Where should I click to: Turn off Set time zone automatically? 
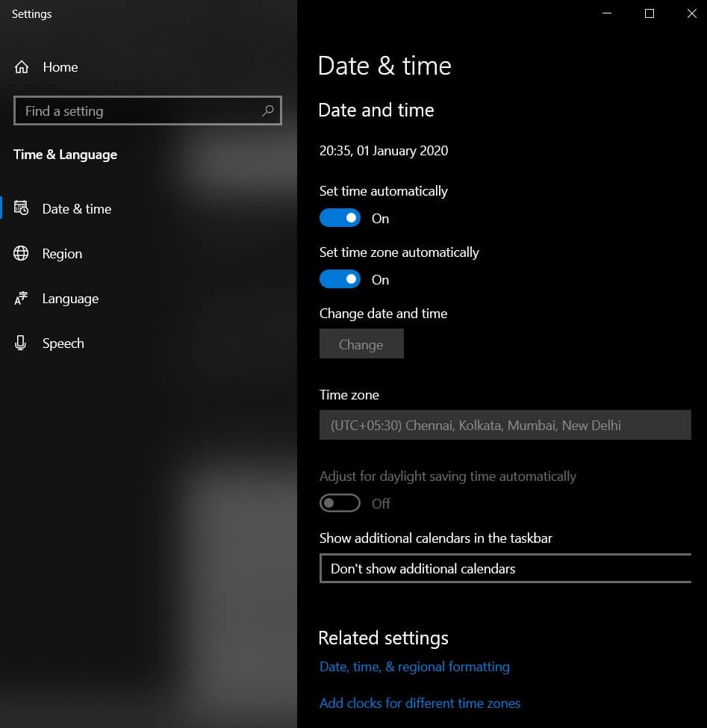tap(340, 279)
